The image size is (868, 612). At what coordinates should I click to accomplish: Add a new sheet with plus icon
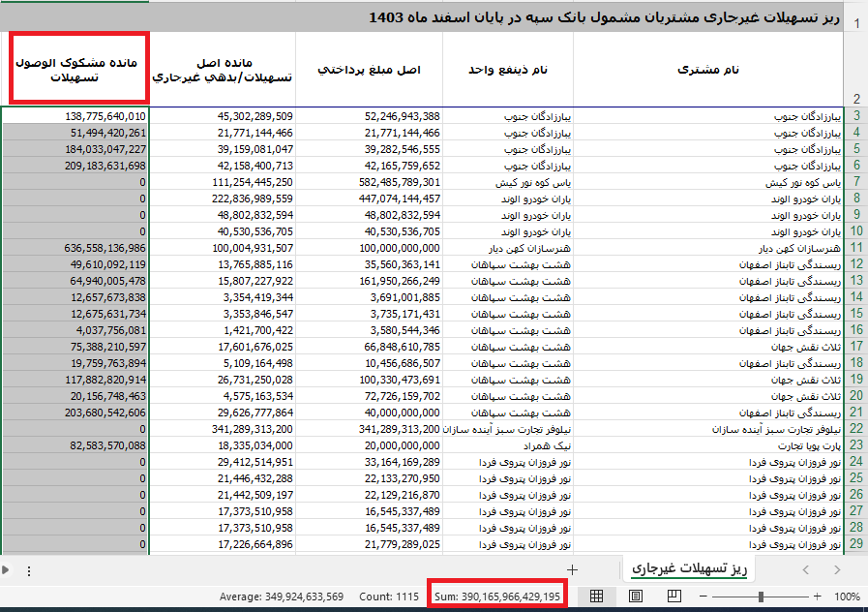point(573,569)
